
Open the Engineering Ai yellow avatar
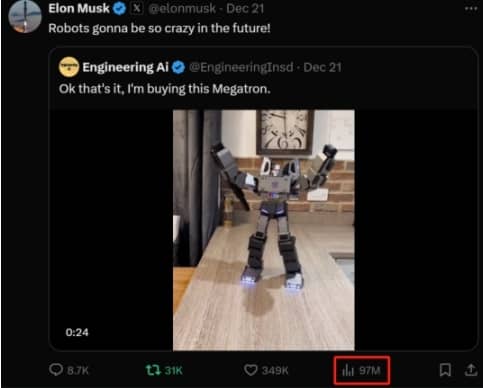coord(69,67)
